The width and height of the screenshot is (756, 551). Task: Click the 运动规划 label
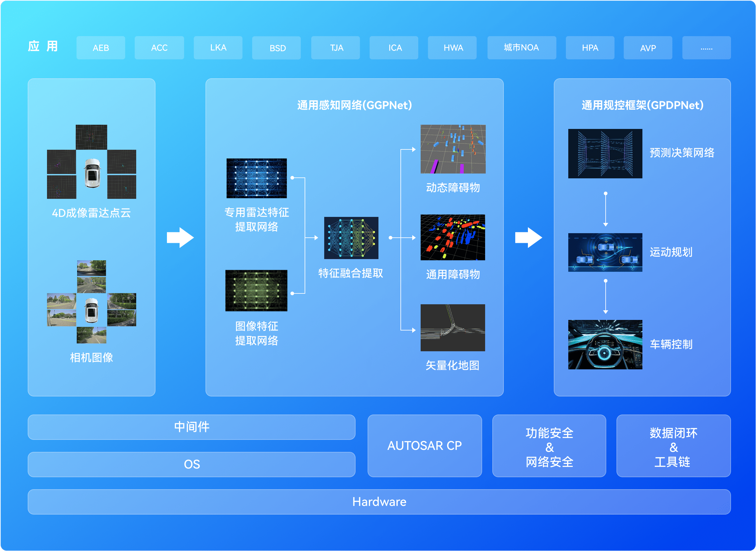[x=671, y=252]
